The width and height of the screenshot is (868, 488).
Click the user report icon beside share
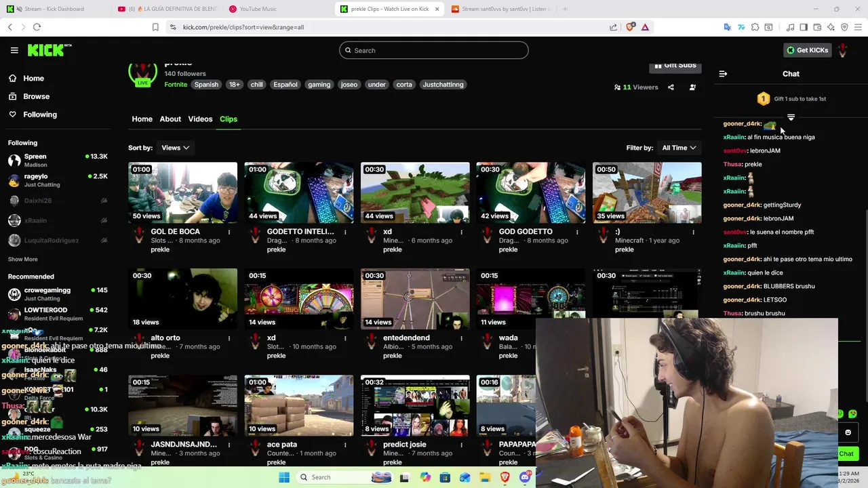(x=692, y=87)
